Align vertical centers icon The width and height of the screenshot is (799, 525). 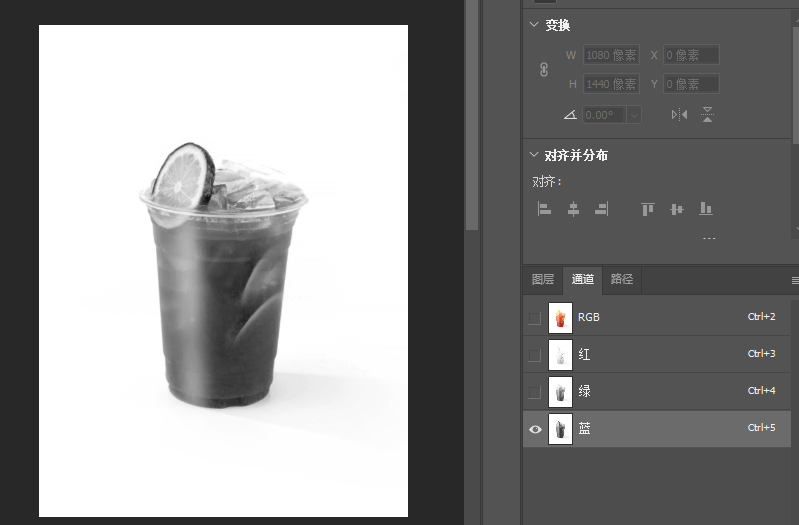pos(677,209)
